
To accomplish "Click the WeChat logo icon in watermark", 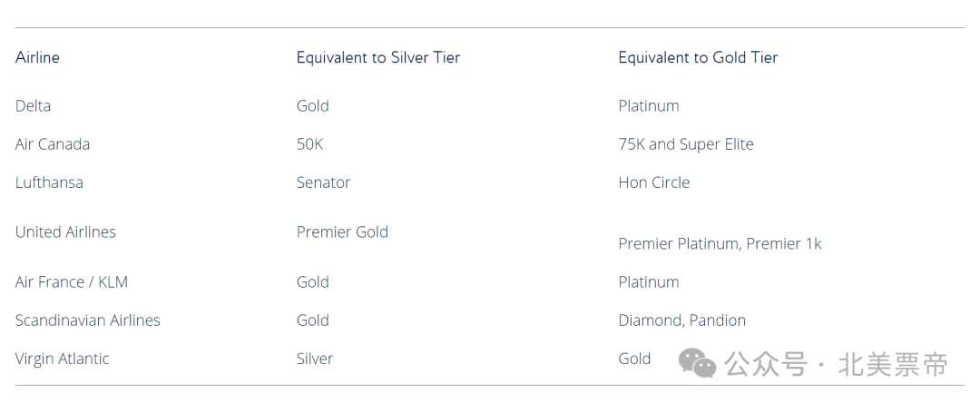I will coord(697,363).
